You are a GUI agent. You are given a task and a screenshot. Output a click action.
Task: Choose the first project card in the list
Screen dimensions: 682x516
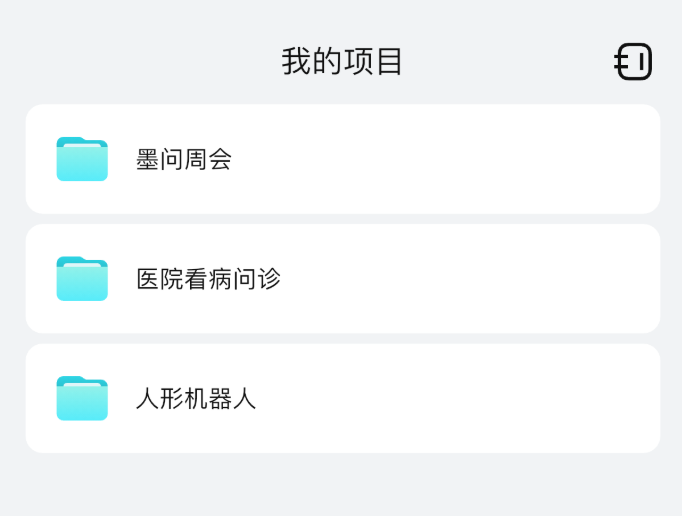coord(343,159)
